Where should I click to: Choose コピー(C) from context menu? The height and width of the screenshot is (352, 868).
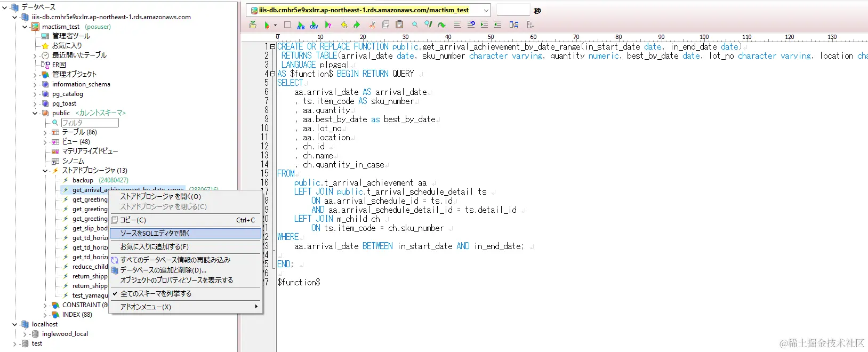point(186,220)
